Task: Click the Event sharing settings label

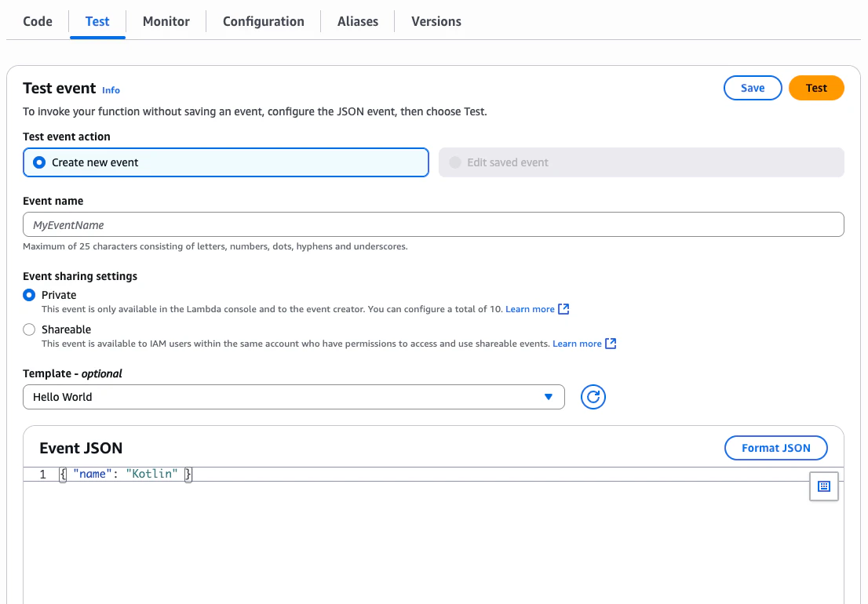Action: (80, 277)
